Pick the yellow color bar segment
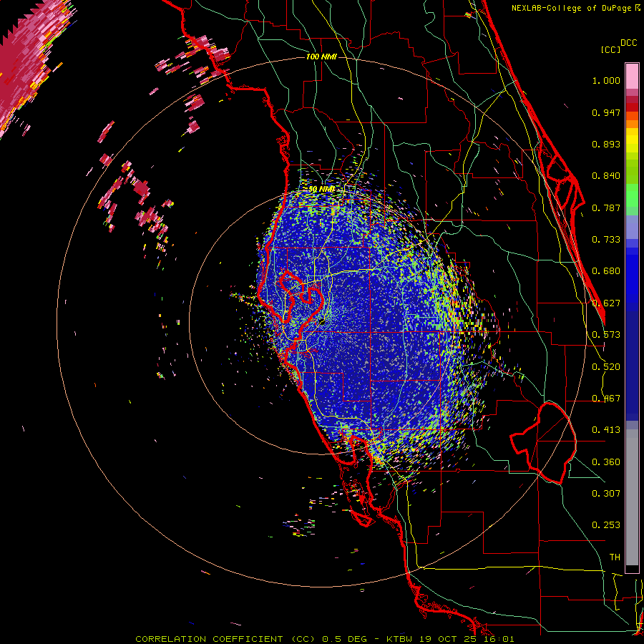This screenshot has width=644, height=644. pos(632,140)
